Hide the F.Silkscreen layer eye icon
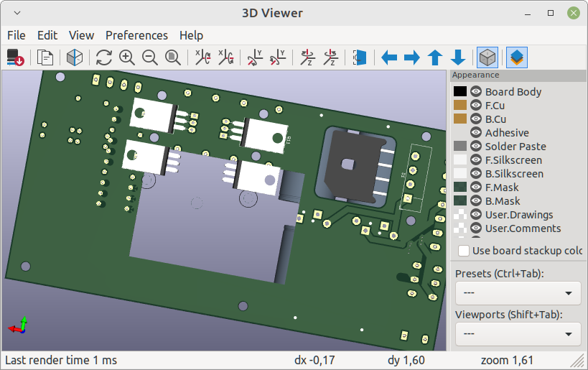The width and height of the screenshot is (588, 370). [x=476, y=160]
